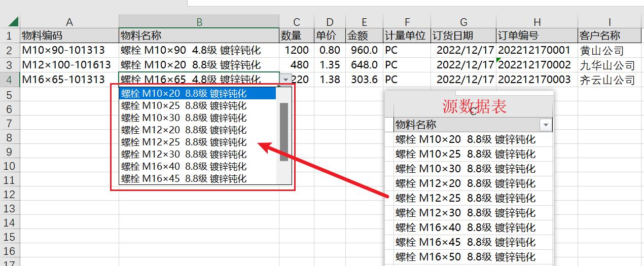
Task: Select unit price cell 1.38
Action: coord(330,80)
